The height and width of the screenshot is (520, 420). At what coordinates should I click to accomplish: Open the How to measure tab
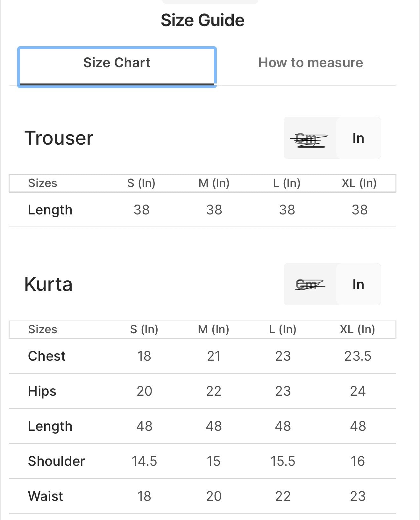(310, 63)
